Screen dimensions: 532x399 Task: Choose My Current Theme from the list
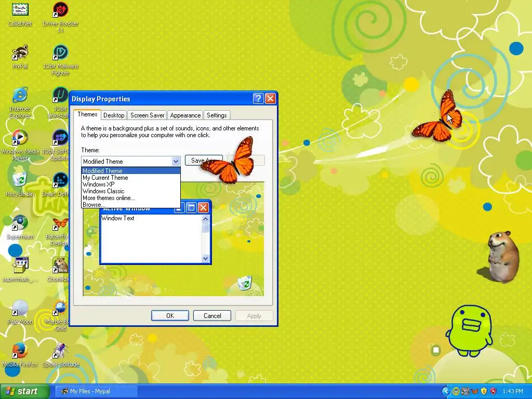(130, 178)
